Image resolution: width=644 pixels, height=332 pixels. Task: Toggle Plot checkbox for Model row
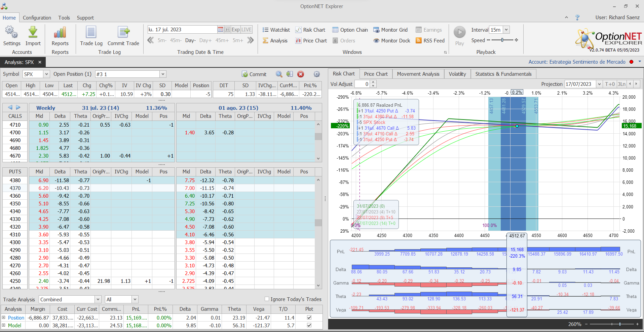coord(309,325)
